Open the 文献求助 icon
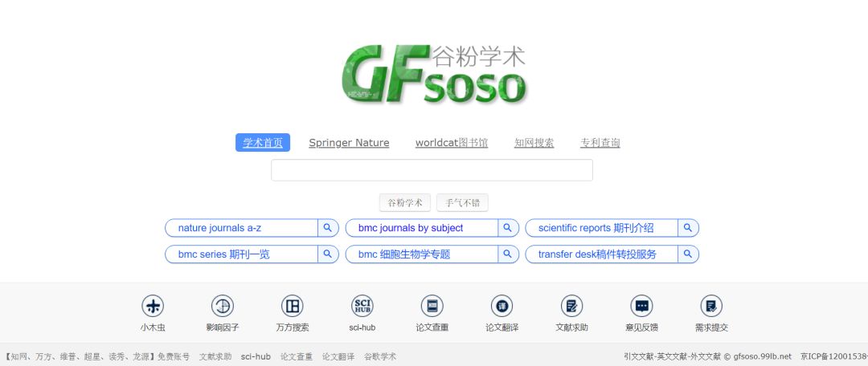 coord(571,306)
